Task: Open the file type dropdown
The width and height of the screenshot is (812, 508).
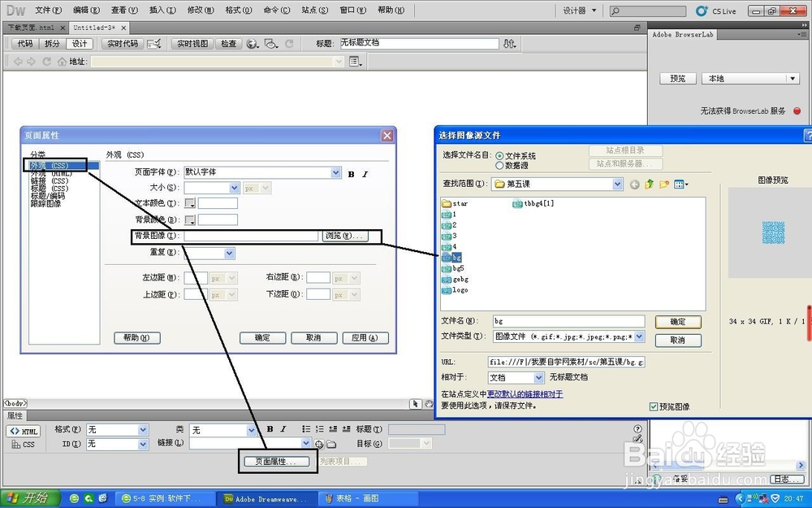Action: pyautogui.click(x=640, y=336)
